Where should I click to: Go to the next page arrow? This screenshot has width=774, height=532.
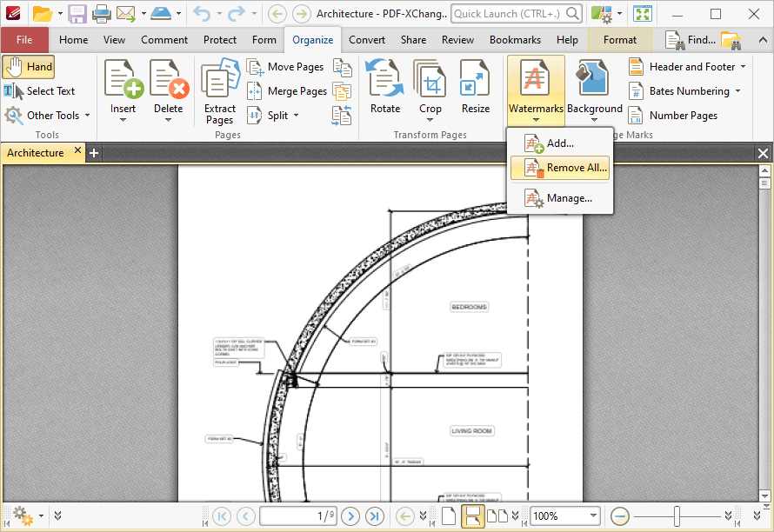(x=350, y=515)
